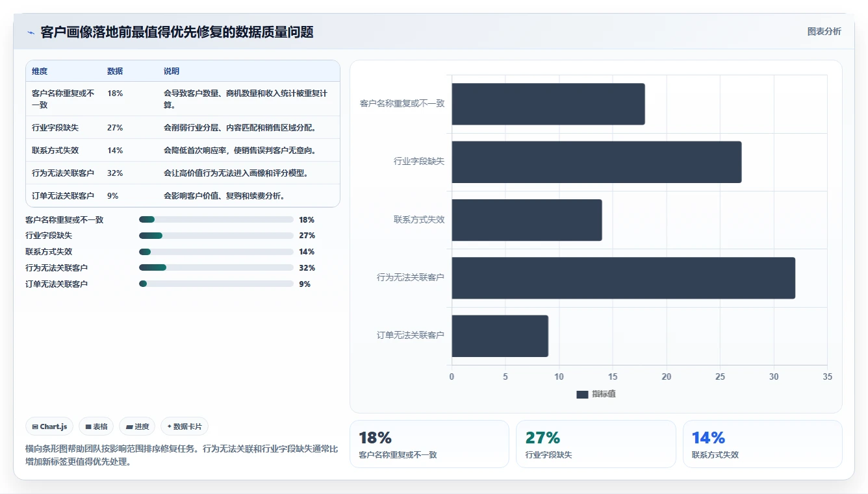This screenshot has width=868, height=494.
Task: Click the 14% cell in the table
Action: 115,151
